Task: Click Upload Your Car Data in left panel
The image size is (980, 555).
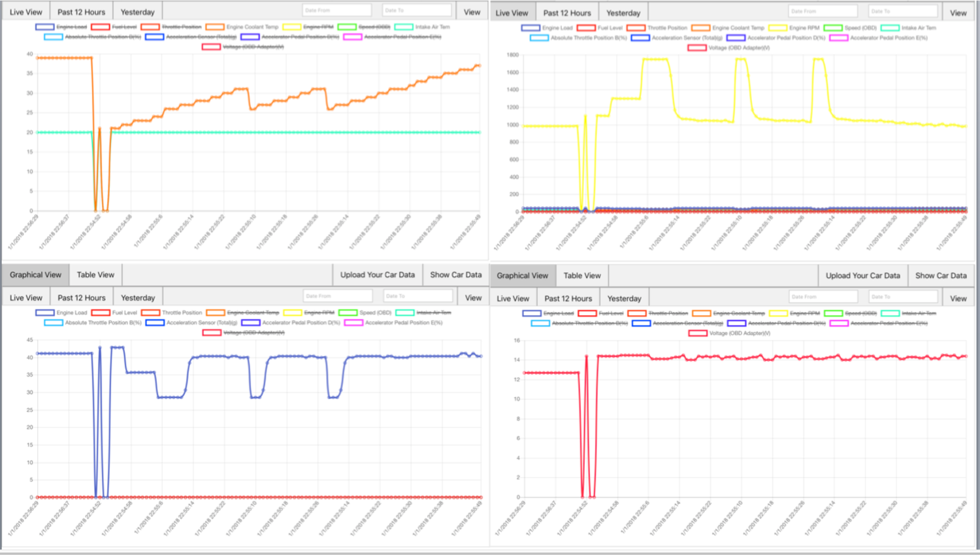Action: 377,275
